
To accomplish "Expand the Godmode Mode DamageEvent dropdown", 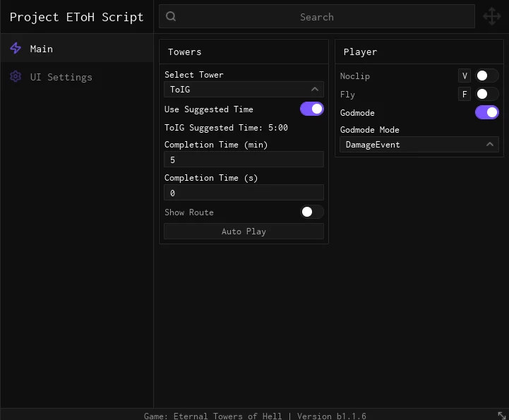I will (419, 145).
